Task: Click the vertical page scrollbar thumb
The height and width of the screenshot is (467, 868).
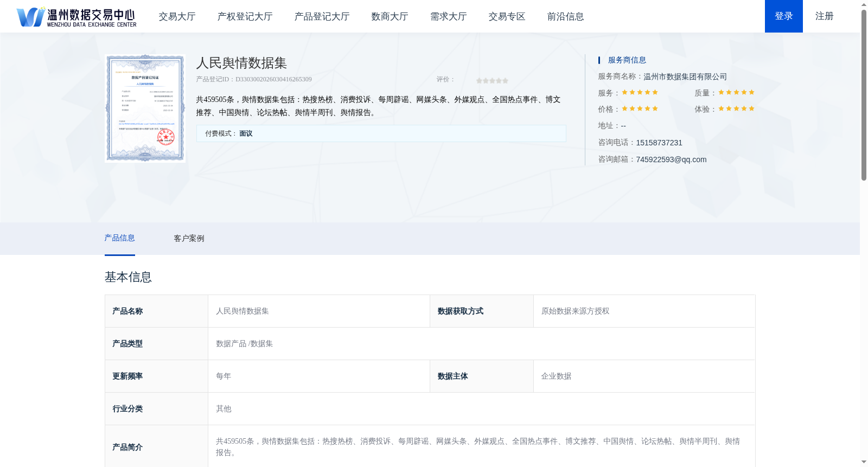Action: (864, 95)
